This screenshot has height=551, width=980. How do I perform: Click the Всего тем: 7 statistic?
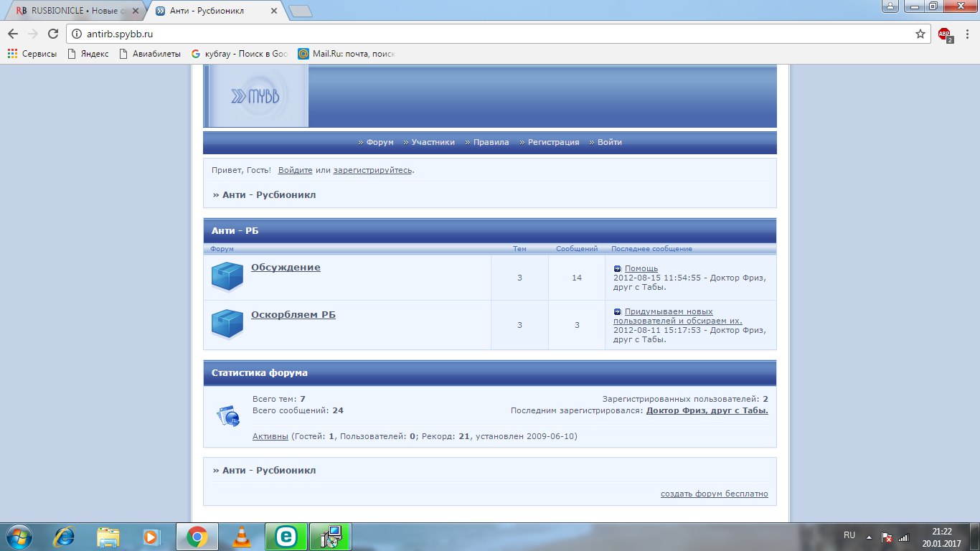click(279, 399)
